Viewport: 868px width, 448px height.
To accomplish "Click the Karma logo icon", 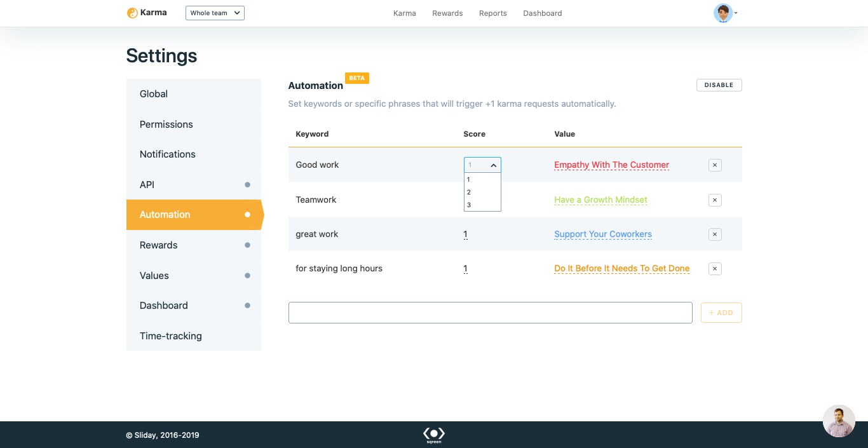I will pos(132,13).
